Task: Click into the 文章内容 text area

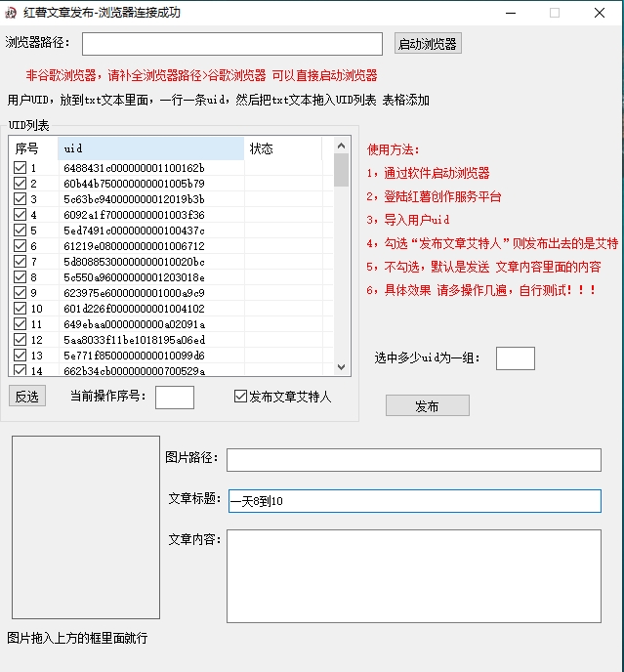Action: [414, 576]
